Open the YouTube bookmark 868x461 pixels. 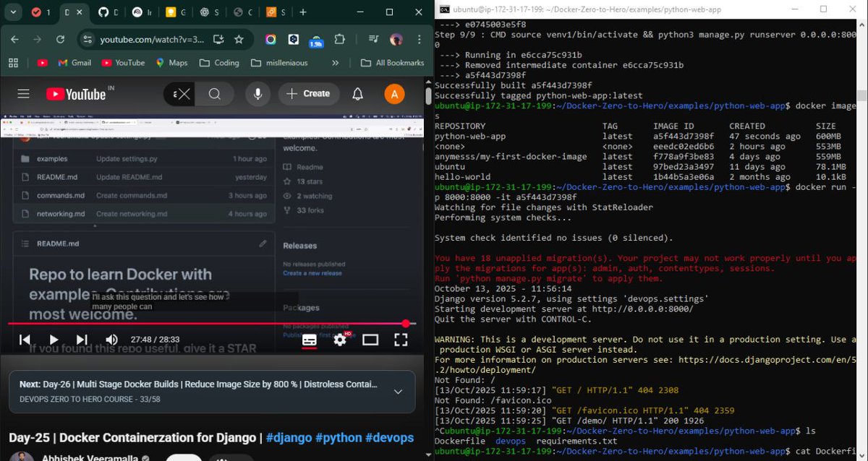(x=123, y=63)
